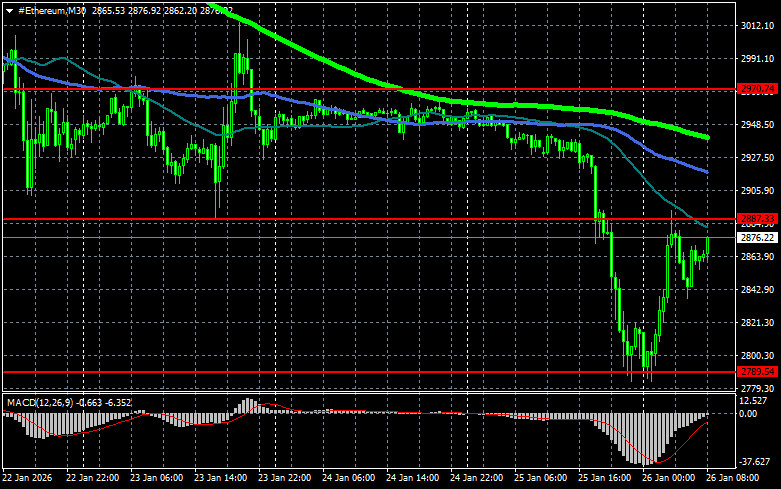Viewport: 781px width, 489px height.
Task: Click the 24 Jan 22:00 time label
Action: (x=477, y=478)
